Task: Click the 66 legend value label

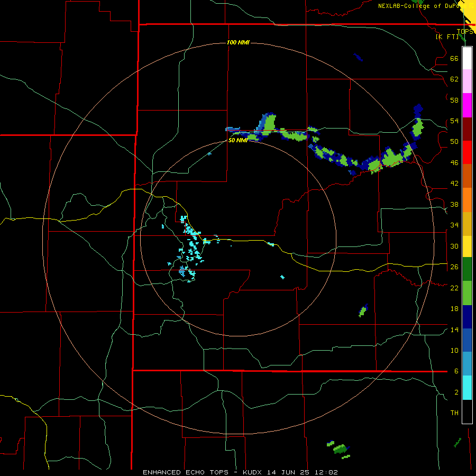Action: click(x=454, y=58)
